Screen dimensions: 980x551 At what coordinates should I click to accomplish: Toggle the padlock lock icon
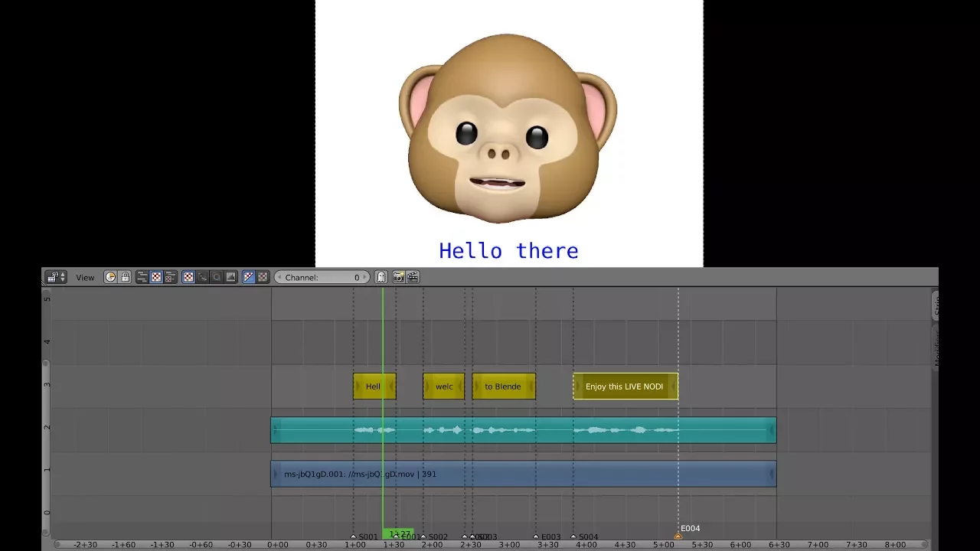pyautogui.click(x=126, y=277)
